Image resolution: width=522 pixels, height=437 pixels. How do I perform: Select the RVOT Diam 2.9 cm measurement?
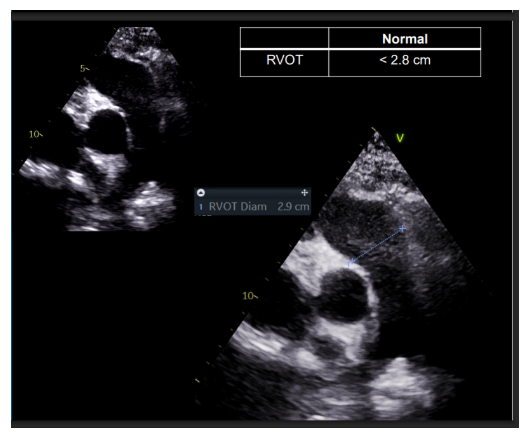253,207
